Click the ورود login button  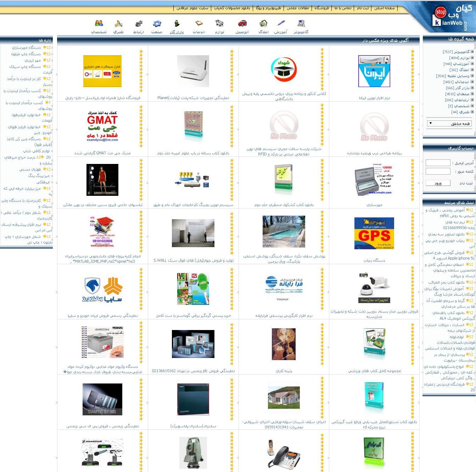[x=438, y=183]
